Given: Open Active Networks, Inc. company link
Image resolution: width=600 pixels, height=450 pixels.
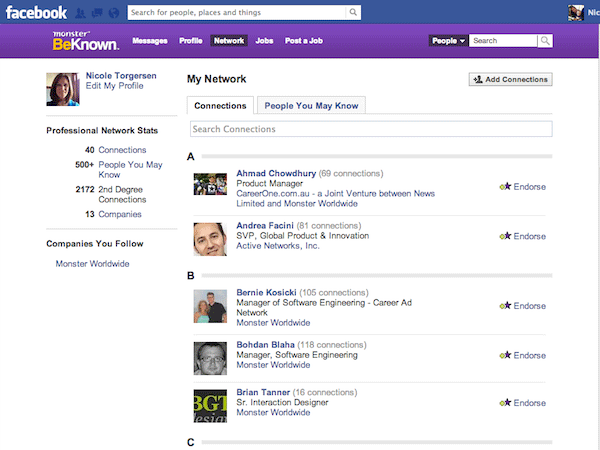Looking at the screenshot, I should (277, 246).
